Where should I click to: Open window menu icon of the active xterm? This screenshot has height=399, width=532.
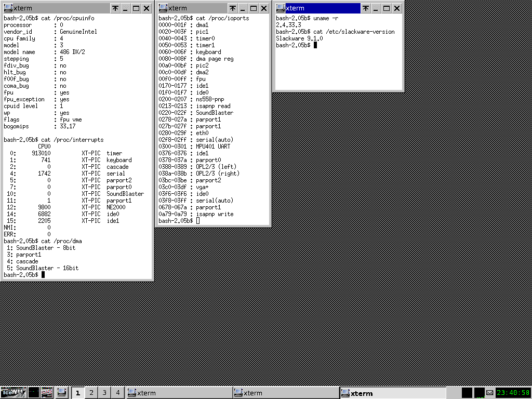[280, 8]
